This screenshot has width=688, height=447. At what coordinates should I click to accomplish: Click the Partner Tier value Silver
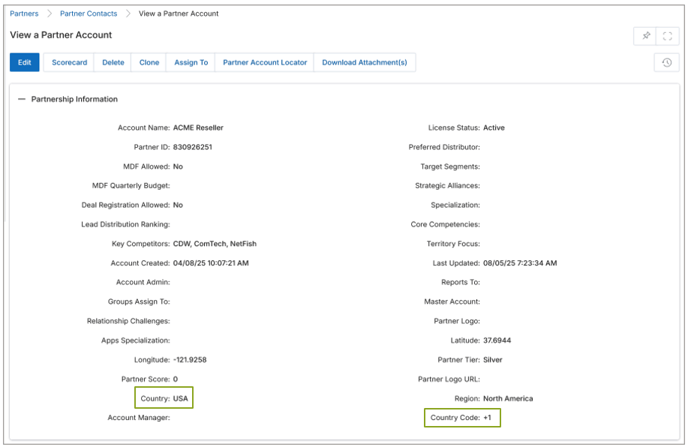[493, 360]
